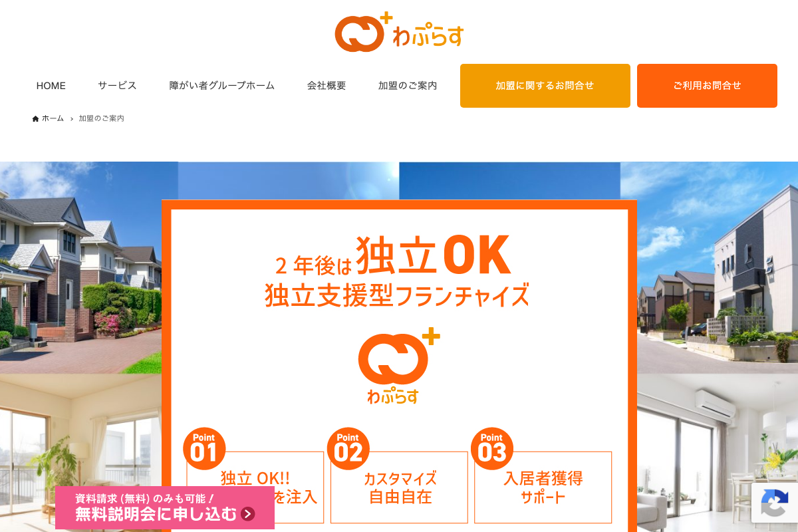Click the 無料説明会に申し込む pink banner
This screenshot has width=798, height=532.
(x=165, y=507)
